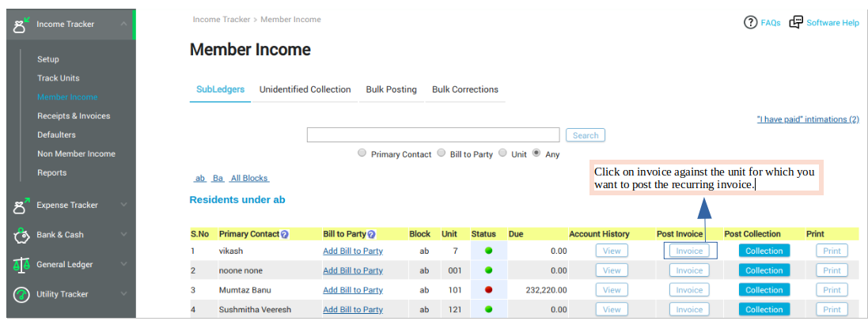Click green status dot for noone none
868x321 pixels.
tap(489, 270)
